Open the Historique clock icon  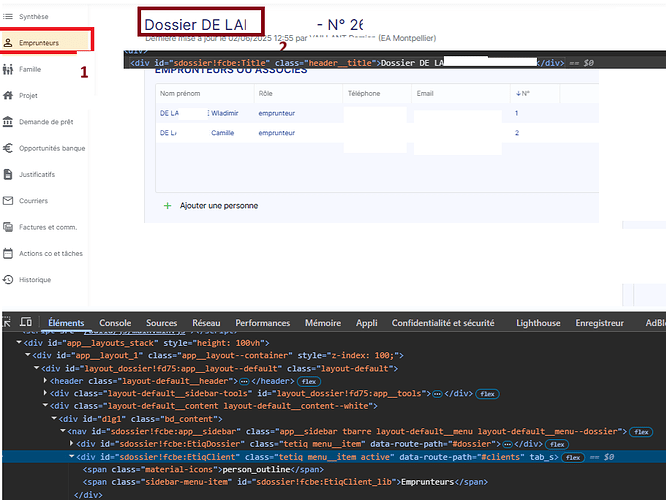[8, 280]
